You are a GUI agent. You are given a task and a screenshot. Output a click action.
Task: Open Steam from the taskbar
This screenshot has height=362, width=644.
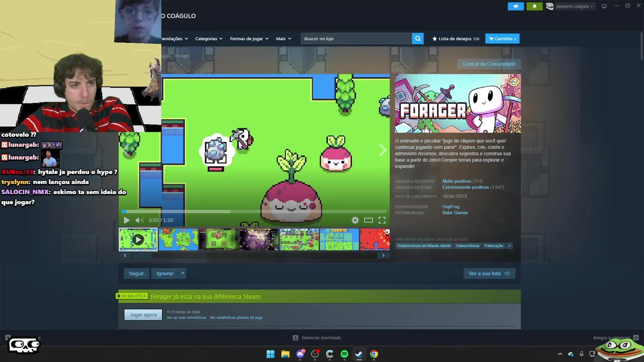point(359,354)
